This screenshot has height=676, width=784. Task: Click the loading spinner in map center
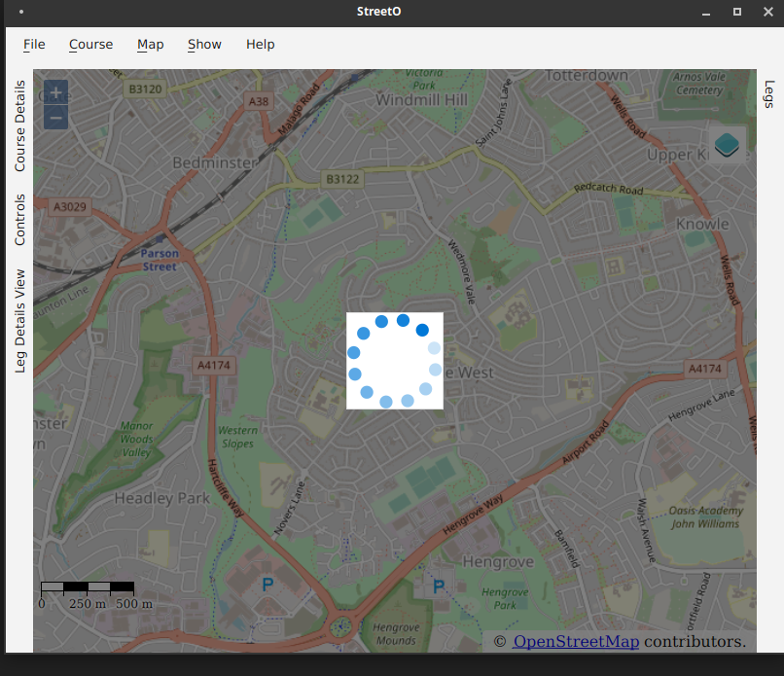[x=394, y=361]
